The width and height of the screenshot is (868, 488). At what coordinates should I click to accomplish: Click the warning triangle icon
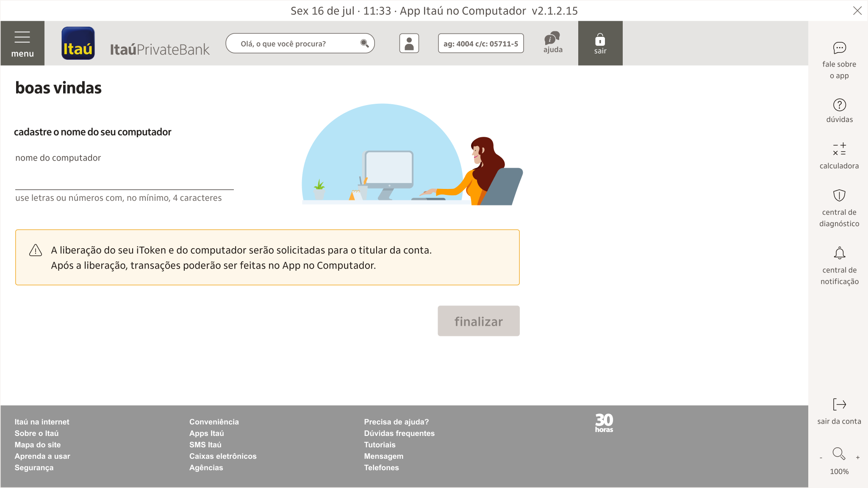click(36, 250)
